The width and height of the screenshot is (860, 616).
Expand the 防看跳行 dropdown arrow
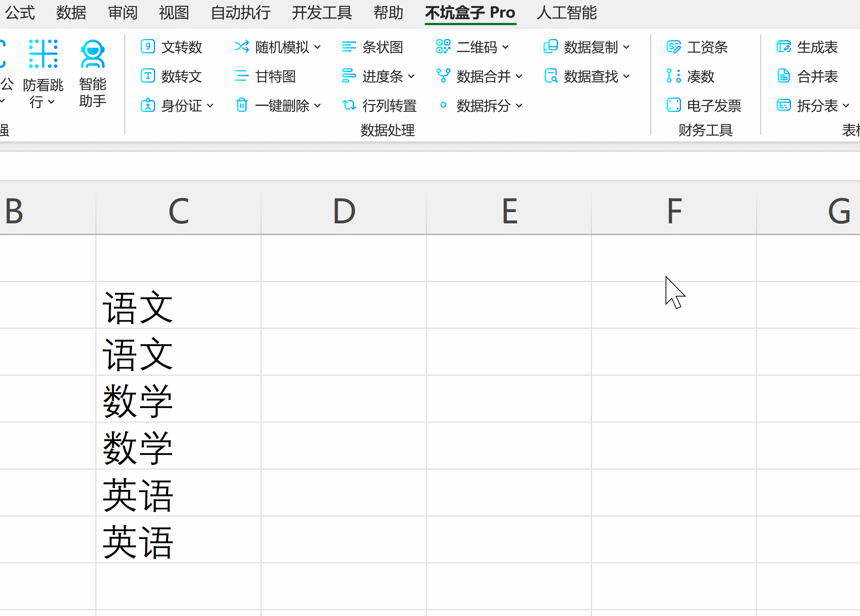[x=51, y=102]
